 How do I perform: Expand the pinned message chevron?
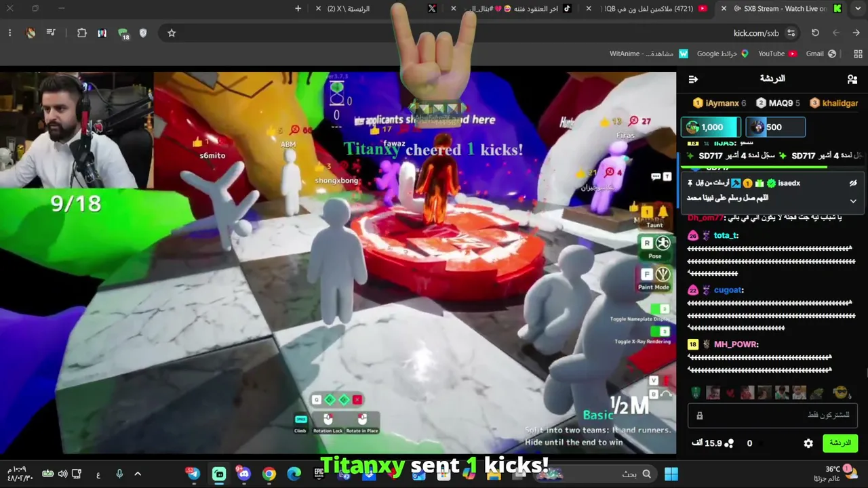tap(853, 201)
